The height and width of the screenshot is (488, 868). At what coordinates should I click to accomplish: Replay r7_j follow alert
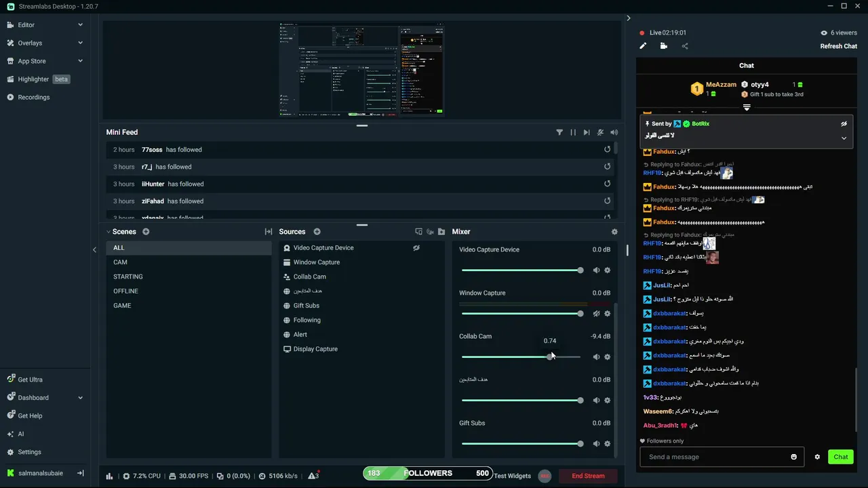pos(608,167)
